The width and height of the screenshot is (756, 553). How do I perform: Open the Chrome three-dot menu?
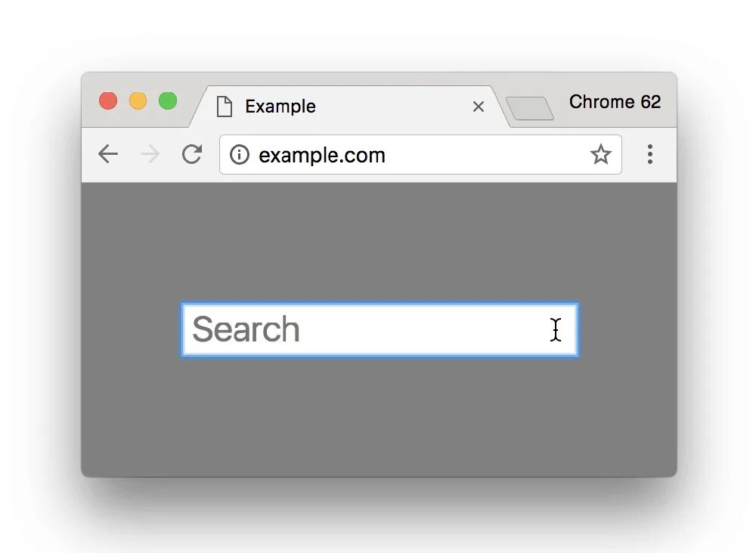[x=650, y=154]
